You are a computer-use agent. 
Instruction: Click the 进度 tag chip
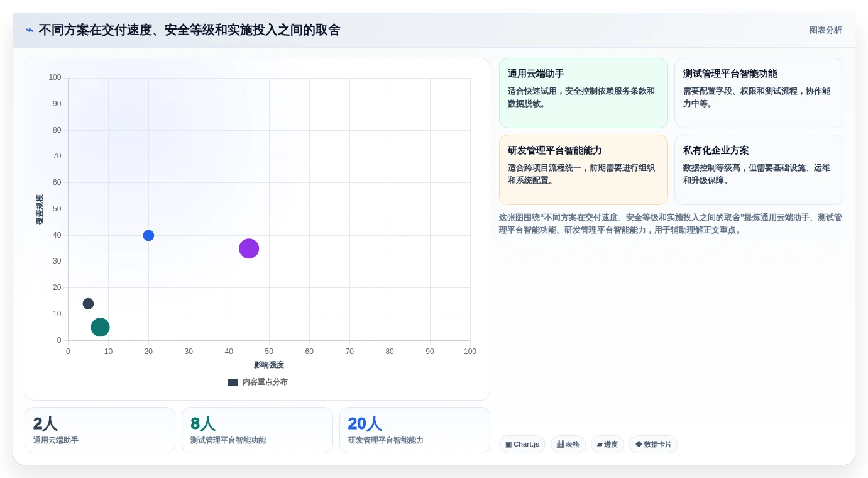coord(607,445)
